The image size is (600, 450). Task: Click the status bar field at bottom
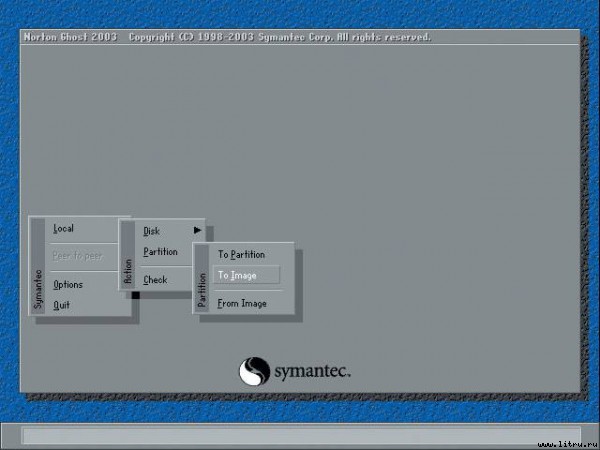coord(302,435)
